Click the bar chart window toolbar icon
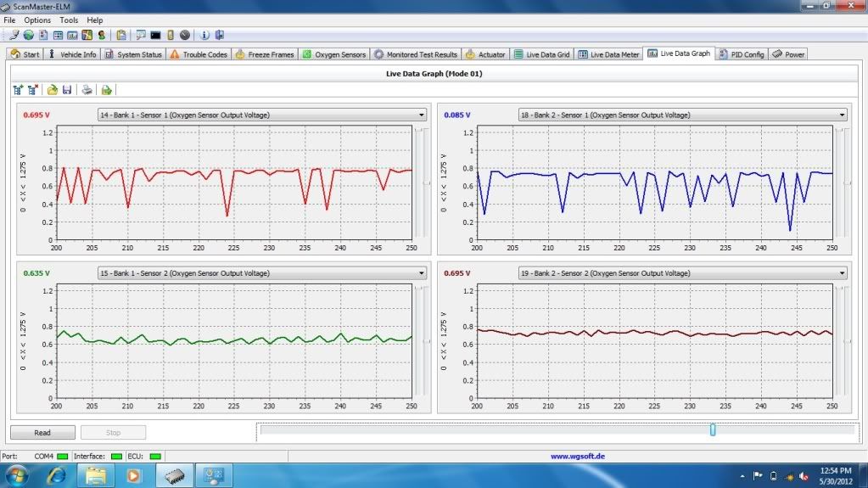The image size is (868, 488). 72,35
